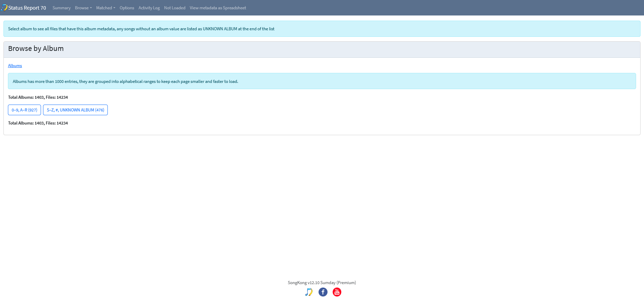The width and height of the screenshot is (644, 302).
Task: Open the SongKong music note footer icon
Action: coord(309,292)
